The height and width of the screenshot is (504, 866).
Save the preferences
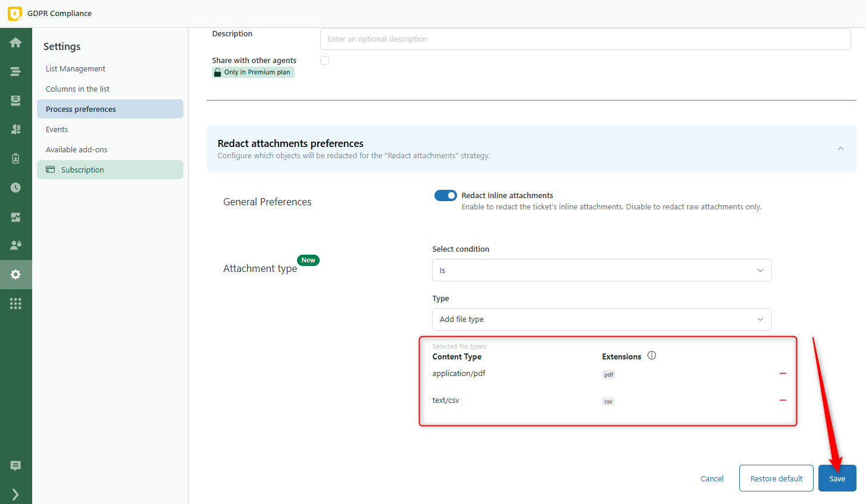837,478
